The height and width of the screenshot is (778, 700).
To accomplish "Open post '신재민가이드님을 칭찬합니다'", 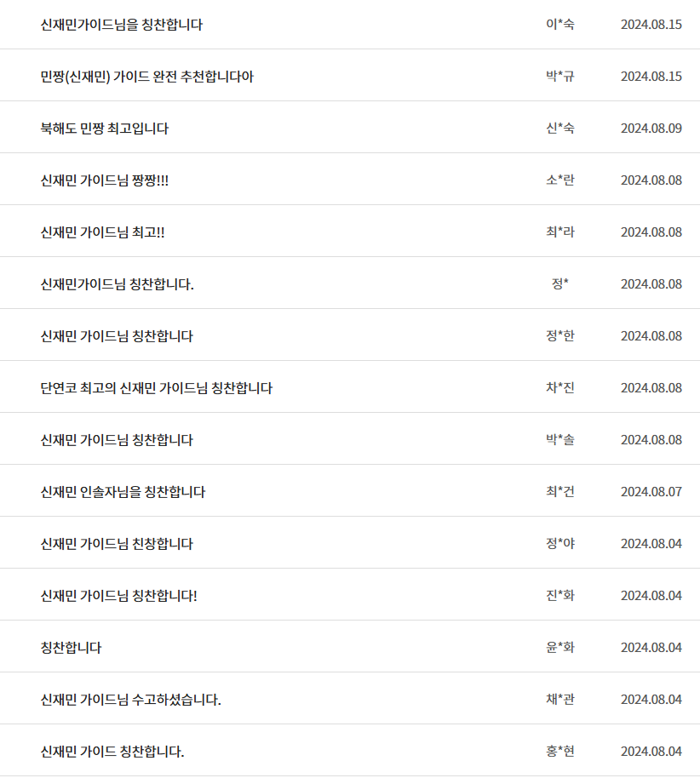I will click(122, 25).
